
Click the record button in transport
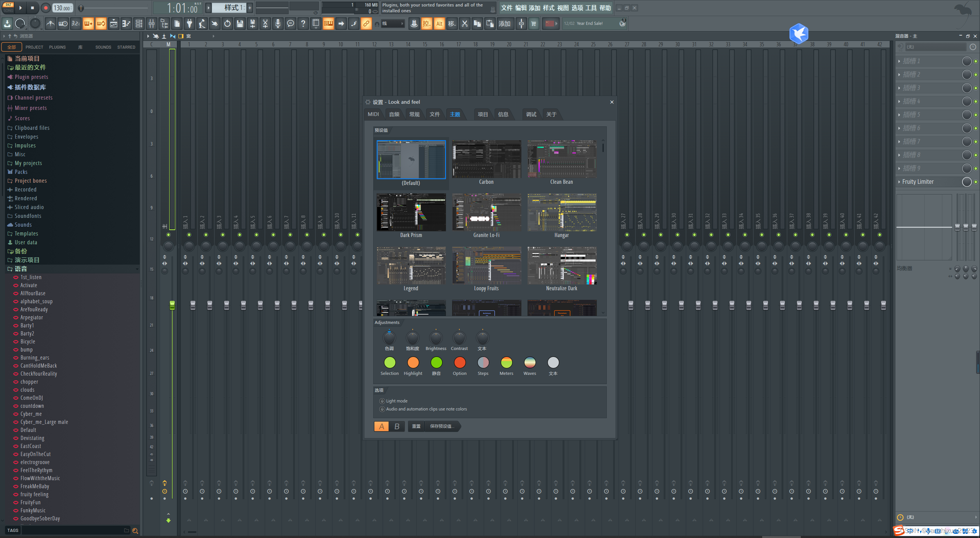[x=46, y=8]
